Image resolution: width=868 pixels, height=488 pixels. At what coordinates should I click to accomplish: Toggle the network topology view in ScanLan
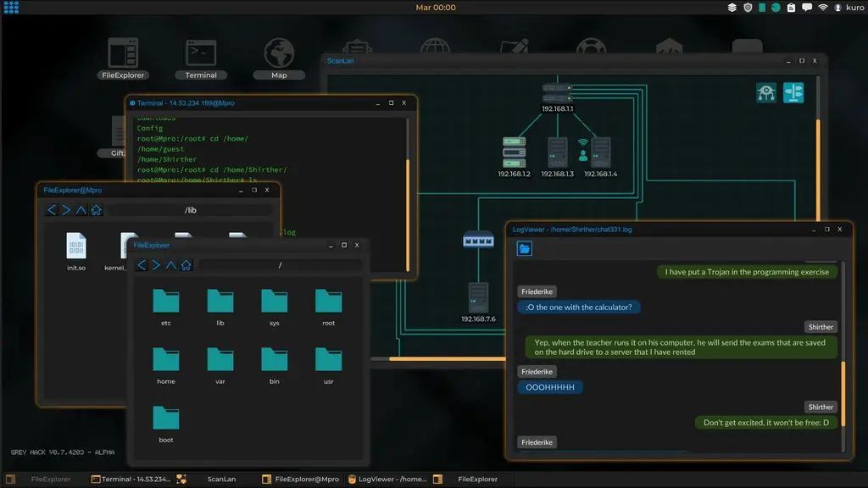pos(766,93)
